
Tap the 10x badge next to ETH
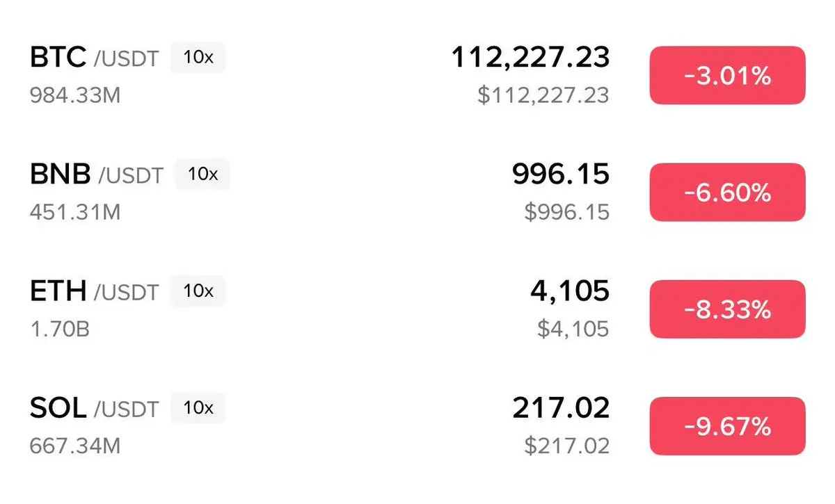198,291
